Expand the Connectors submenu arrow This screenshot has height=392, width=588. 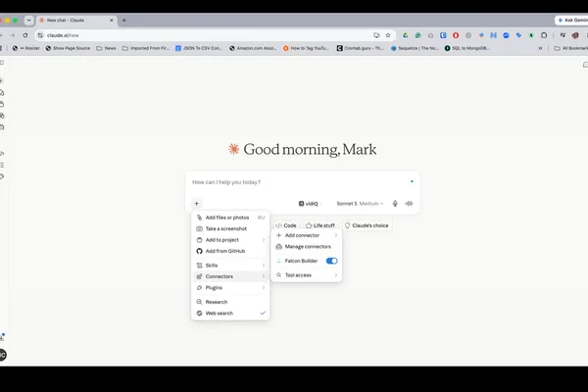tap(264, 276)
